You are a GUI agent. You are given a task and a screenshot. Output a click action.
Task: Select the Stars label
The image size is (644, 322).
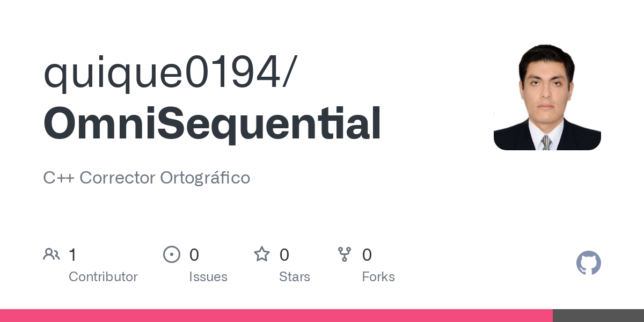click(x=295, y=277)
